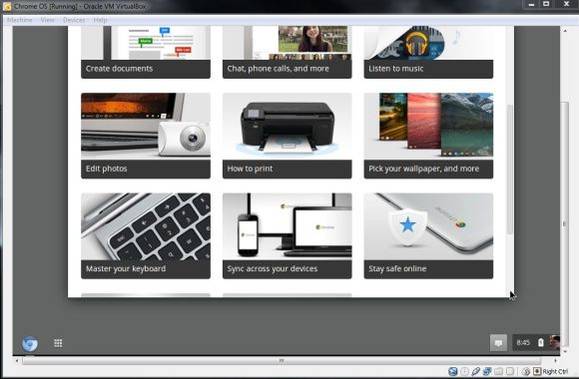Click the VirtualBox horizontal scrollbar thumb
The image size is (579, 379).
pos(281,360)
